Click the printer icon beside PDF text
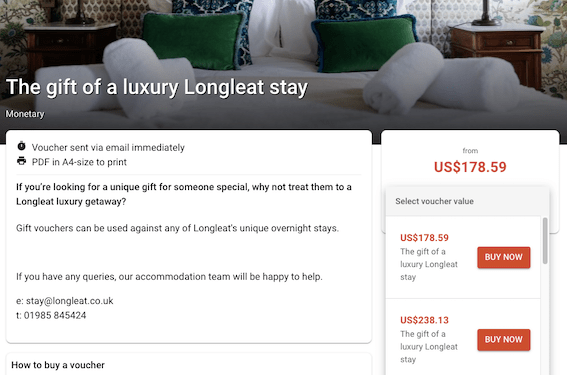The image size is (567, 375). [x=22, y=161]
